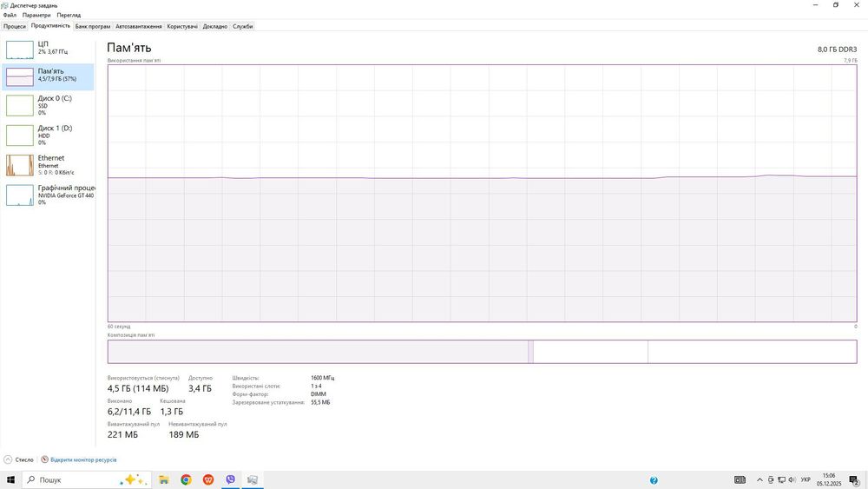Select ЦП mini graph thumbnail
This screenshot has width=868, height=489.
(x=20, y=50)
